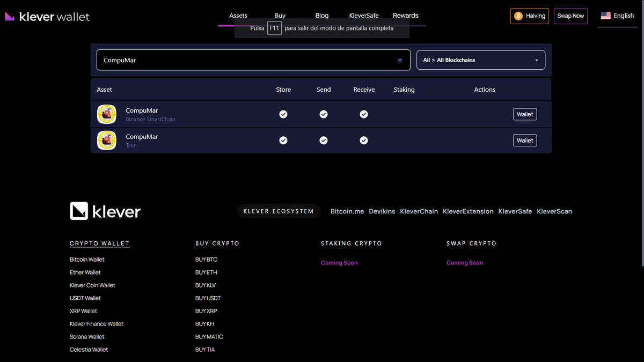Image resolution: width=644 pixels, height=362 pixels.
Task: Click Send checkmark for CompuMar Binance SmartChain
Action: [324, 114]
